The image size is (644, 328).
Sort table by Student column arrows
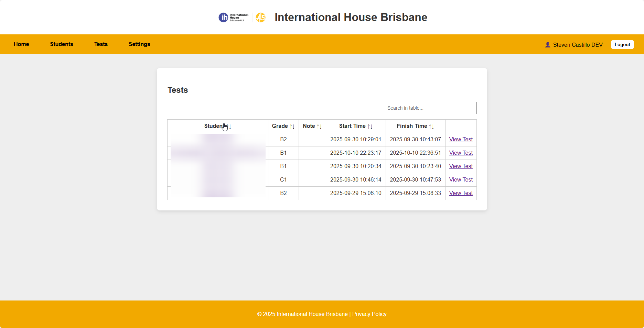coord(229,127)
